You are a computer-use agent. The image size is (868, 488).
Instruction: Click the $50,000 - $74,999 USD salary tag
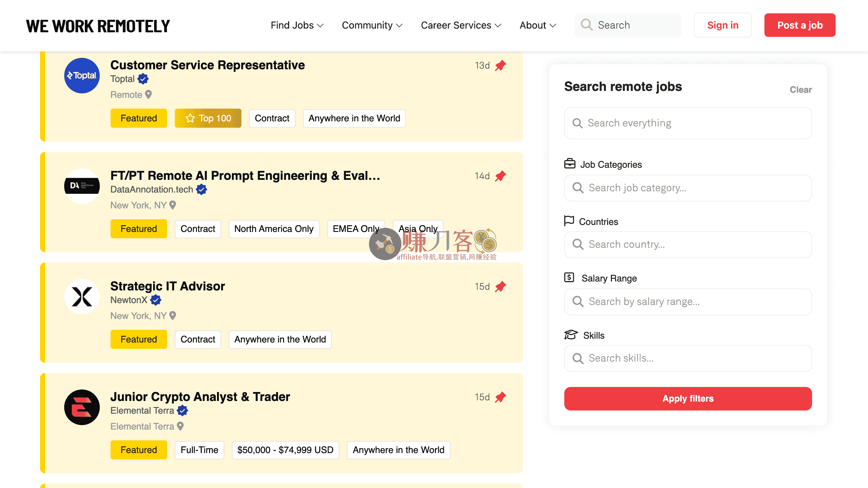(285, 450)
